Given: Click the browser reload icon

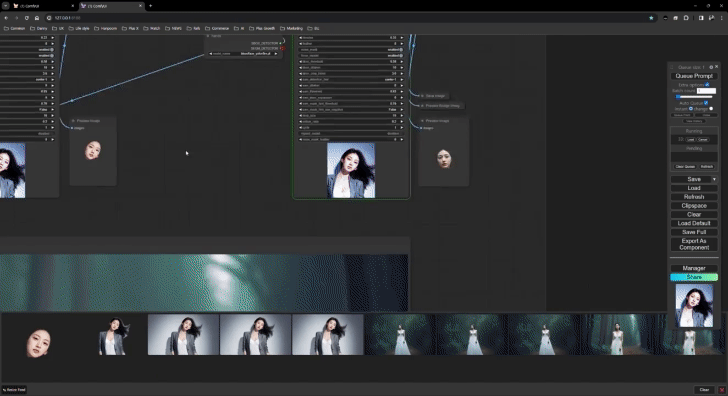Looking at the screenshot, I should tap(26, 18).
